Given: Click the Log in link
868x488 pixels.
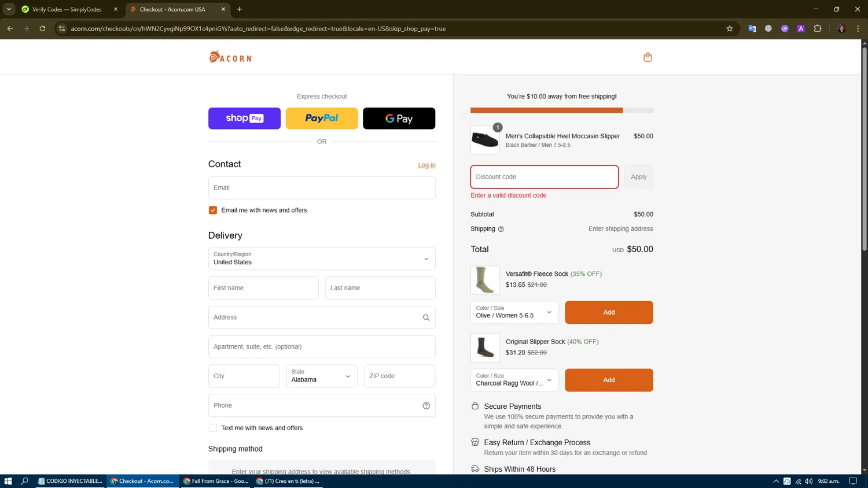Looking at the screenshot, I should 426,165.
